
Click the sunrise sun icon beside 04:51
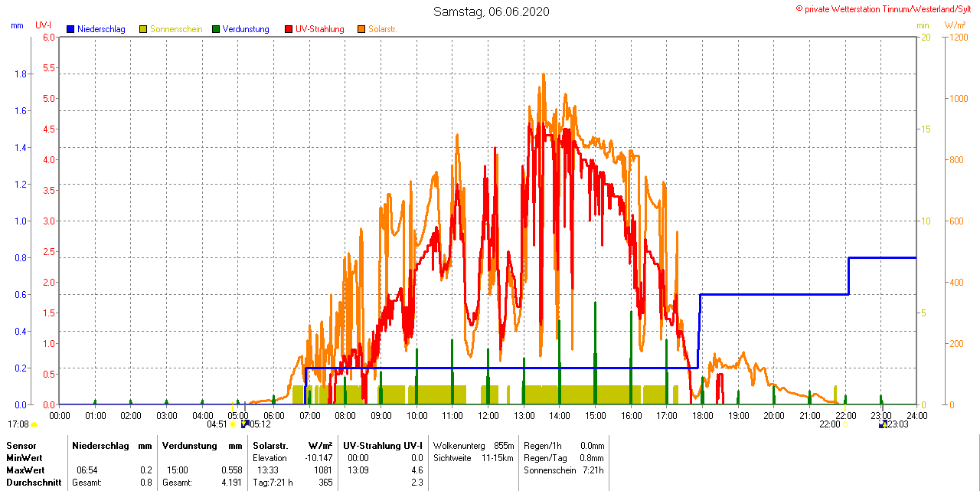click(x=233, y=424)
